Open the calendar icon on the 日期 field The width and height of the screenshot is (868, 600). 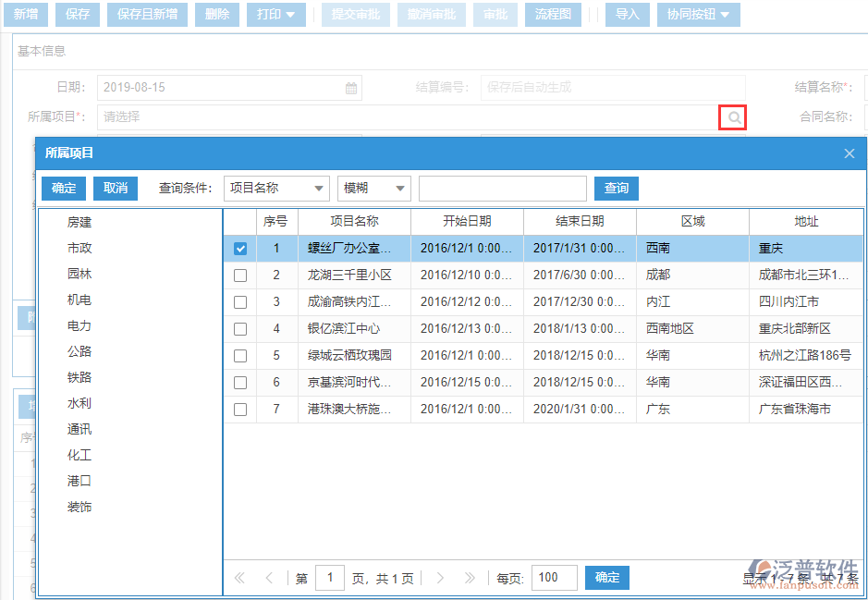click(349, 86)
